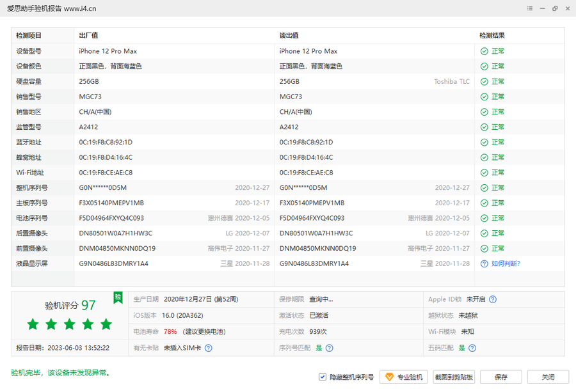Click the 正常 check icon for 电池序列号

tap(484, 218)
